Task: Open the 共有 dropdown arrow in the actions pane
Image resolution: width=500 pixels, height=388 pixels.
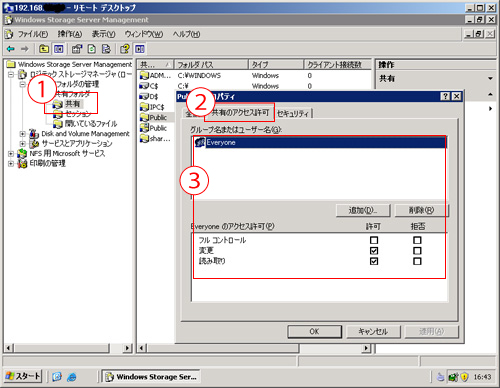Action: coord(490,79)
